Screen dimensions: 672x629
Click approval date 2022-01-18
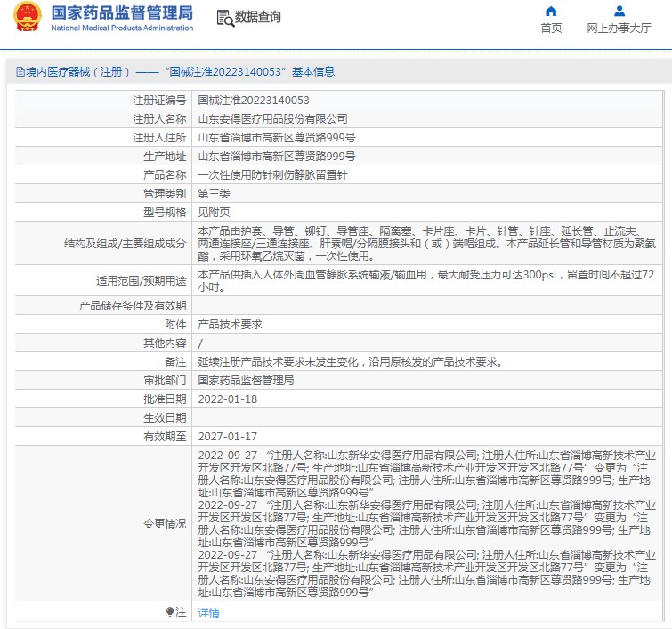228,399
